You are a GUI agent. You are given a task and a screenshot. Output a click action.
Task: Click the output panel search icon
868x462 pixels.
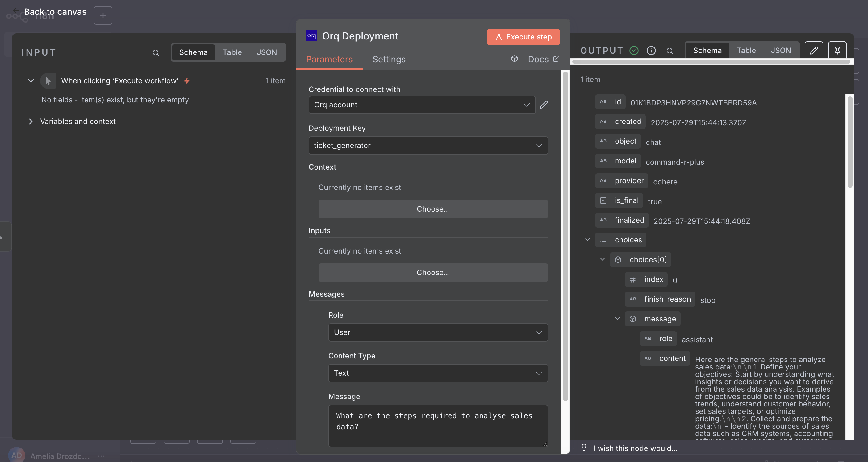[670, 51]
